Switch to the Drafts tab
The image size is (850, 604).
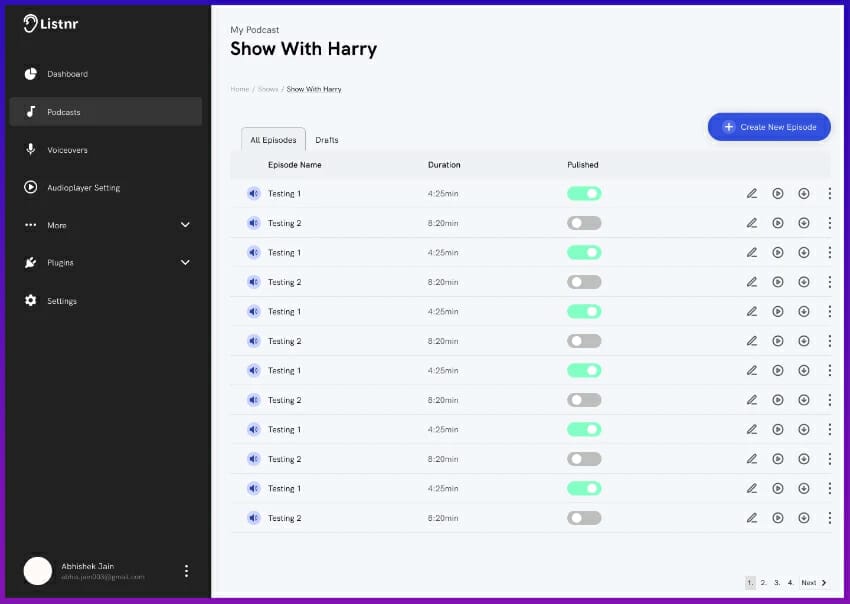pyautogui.click(x=327, y=140)
